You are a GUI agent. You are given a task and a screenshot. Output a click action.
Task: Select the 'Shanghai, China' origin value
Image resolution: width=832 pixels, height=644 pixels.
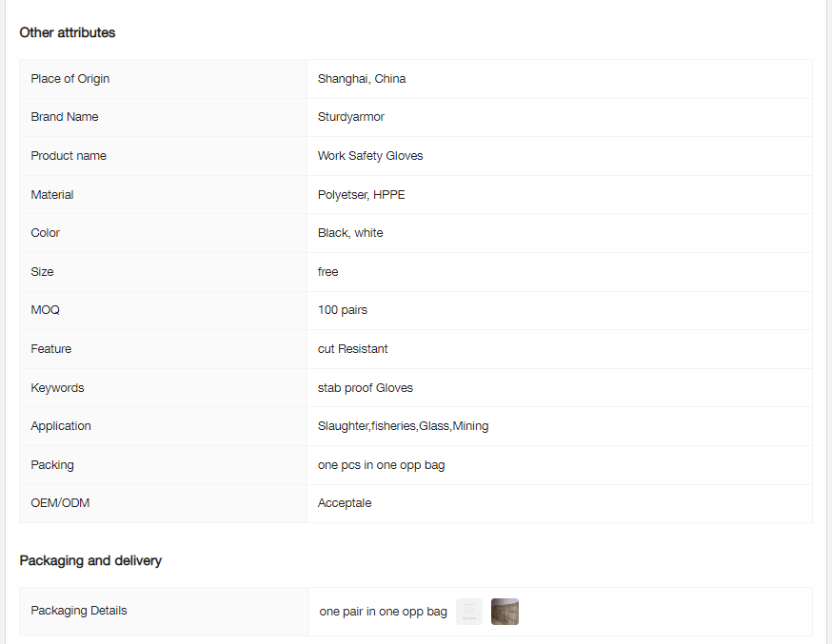coord(362,79)
